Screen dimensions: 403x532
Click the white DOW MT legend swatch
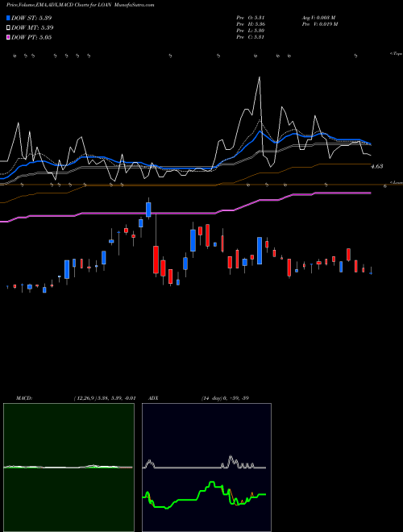click(x=9, y=28)
